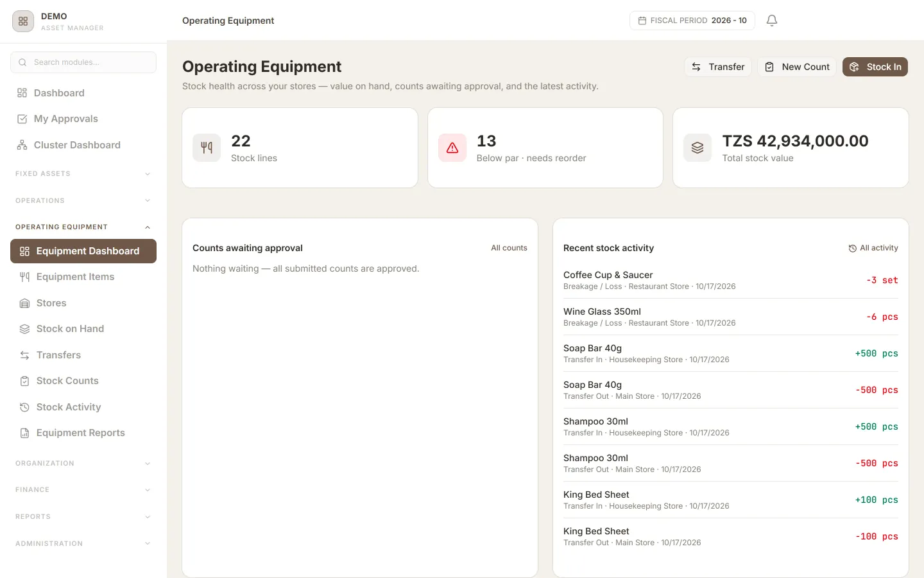Expand the Administration section

(83, 543)
